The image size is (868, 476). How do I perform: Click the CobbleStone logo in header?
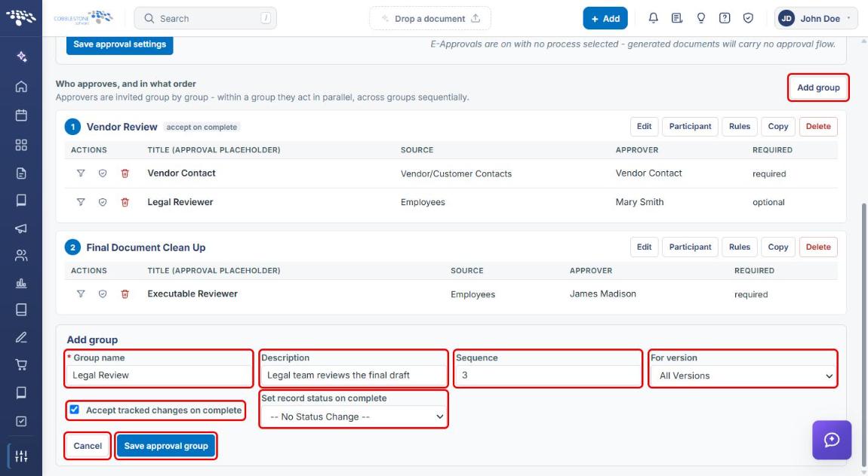pos(84,17)
